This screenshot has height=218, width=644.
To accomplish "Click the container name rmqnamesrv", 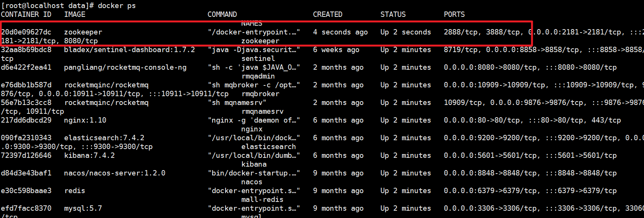I will click(x=262, y=111).
